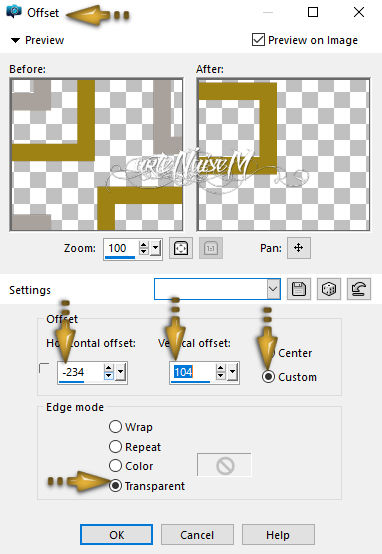The image size is (382, 554).
Task: Collapse the Preview section triangle
Action: 15,40
